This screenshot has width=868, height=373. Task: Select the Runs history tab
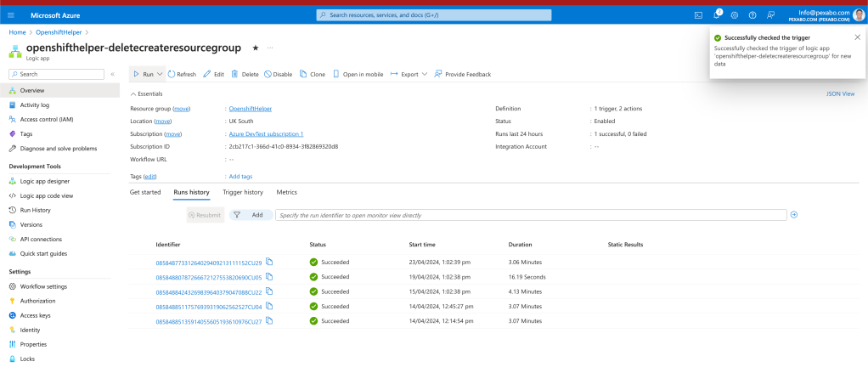point(192,193)
